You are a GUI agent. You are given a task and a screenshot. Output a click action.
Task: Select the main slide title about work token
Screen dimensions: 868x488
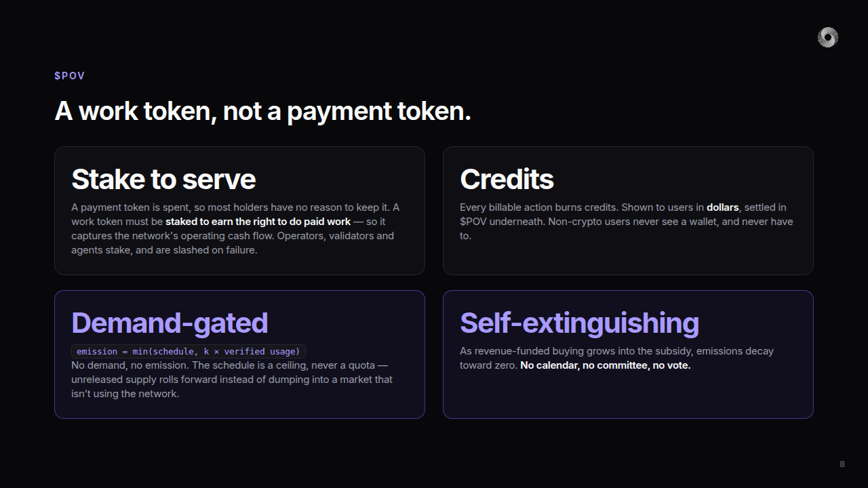pos(262,111)
